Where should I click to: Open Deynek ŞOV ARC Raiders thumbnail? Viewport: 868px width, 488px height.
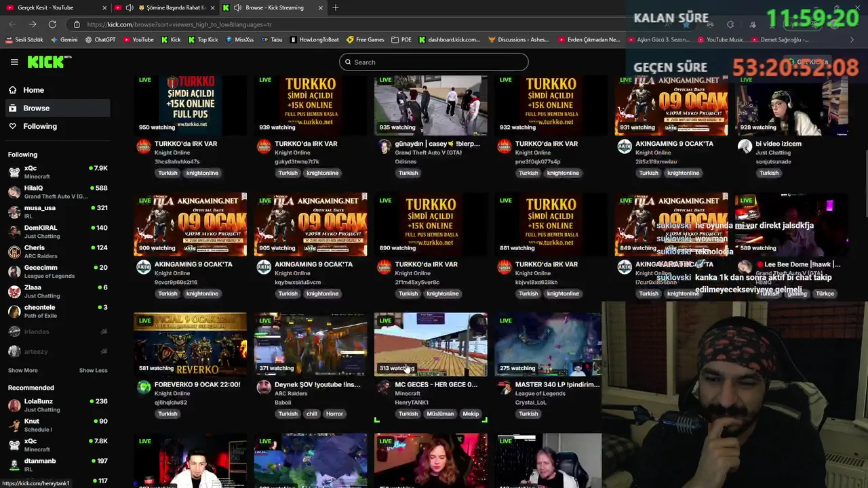tap(311, 344)
